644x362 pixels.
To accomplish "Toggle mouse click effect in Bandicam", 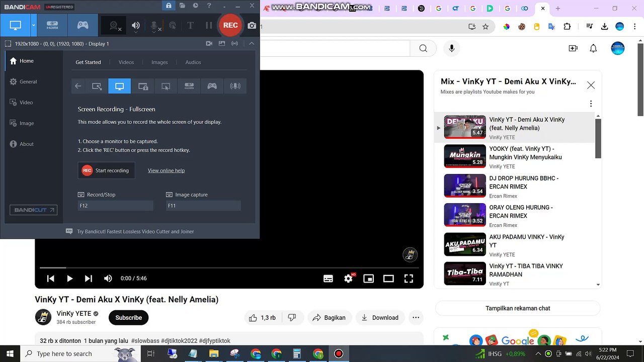I will click(173, 26).
